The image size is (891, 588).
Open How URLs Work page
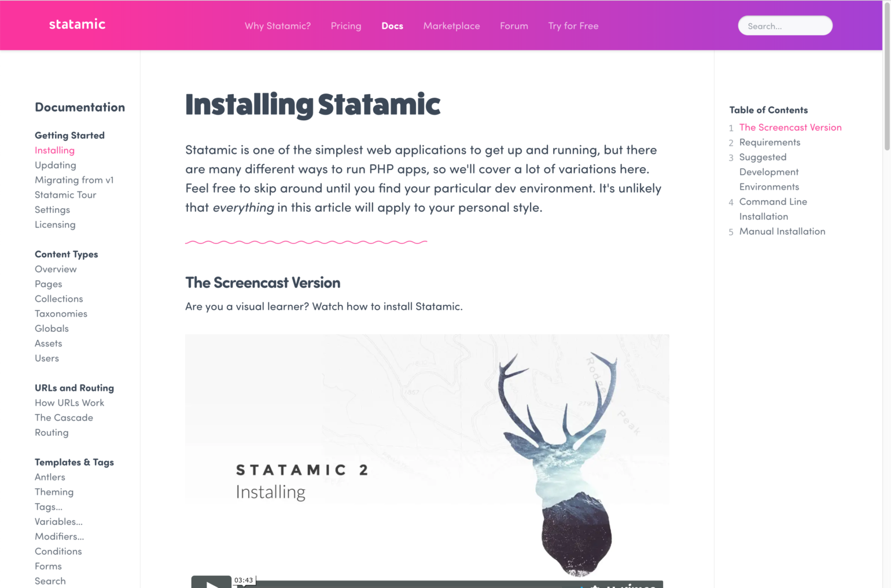[69, 403]
